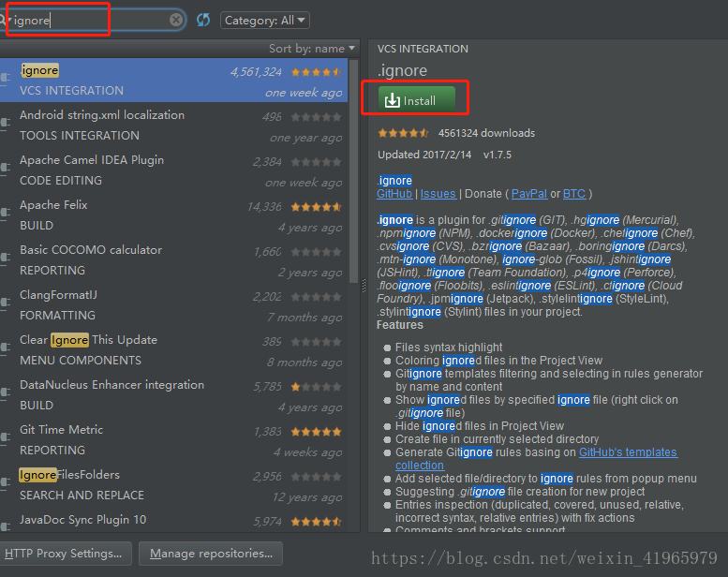Select Clear Ignore This Update plugin
This screenshot has width=728, height=577.
(173, 350)
